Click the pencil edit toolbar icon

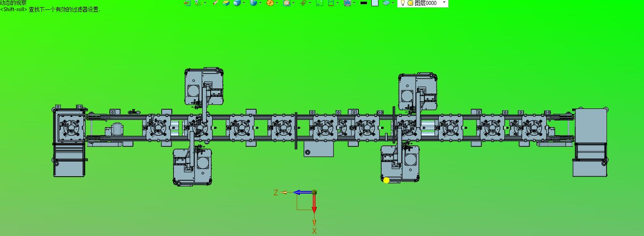[x=216, y=3]
